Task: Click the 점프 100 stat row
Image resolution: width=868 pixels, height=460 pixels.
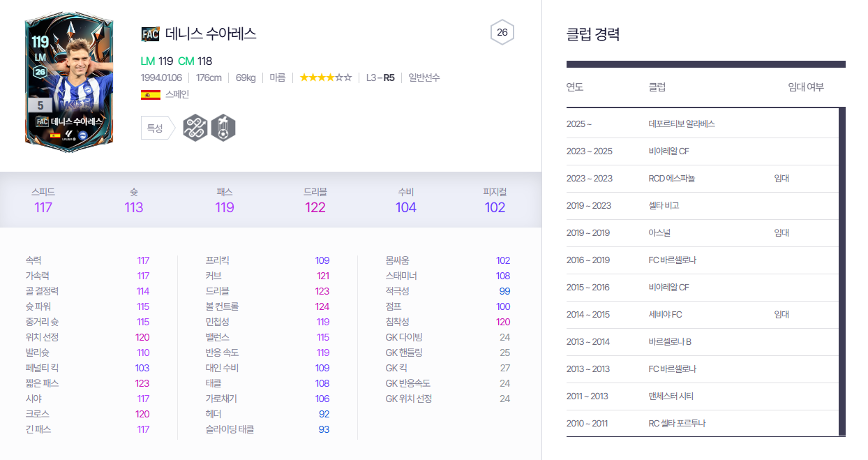Action: click(448, 306)
